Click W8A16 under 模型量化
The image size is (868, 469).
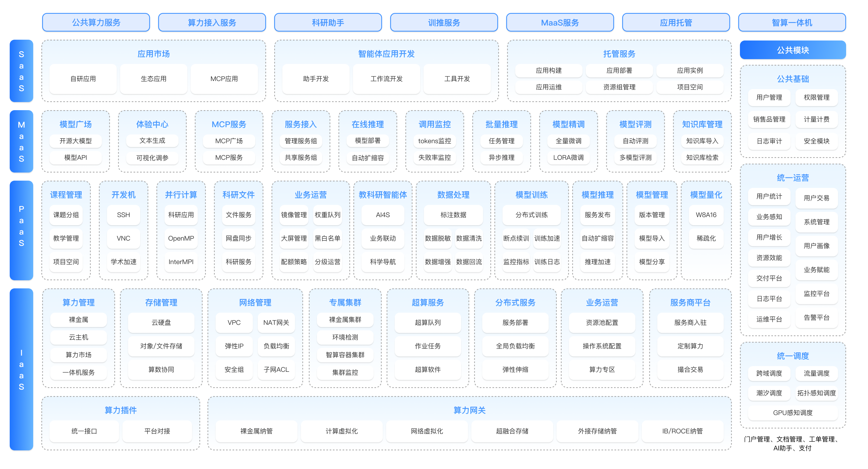tap(706, 215)
